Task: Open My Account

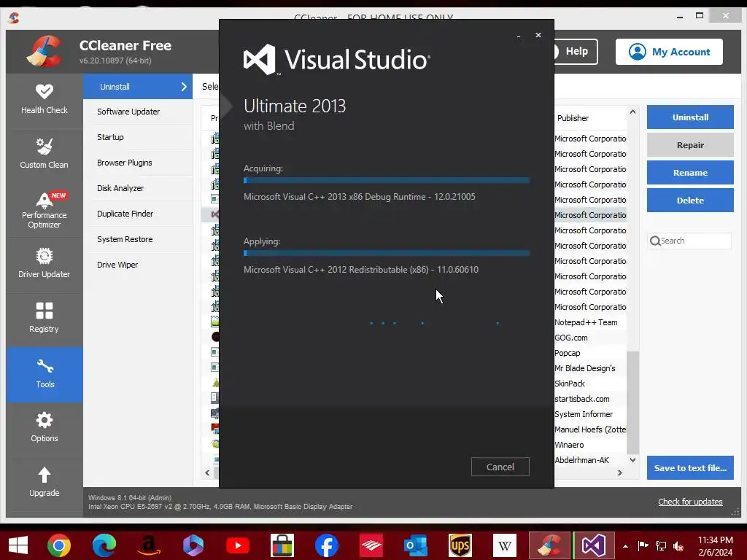Action: tap(669, 52)
